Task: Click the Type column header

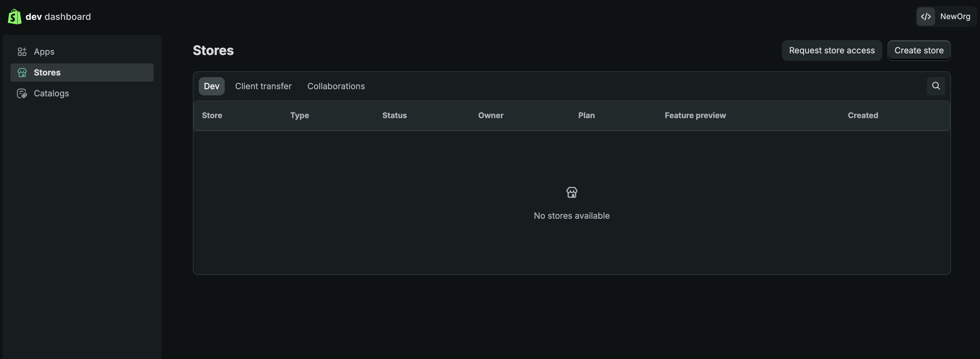Action: click(299, 116)
